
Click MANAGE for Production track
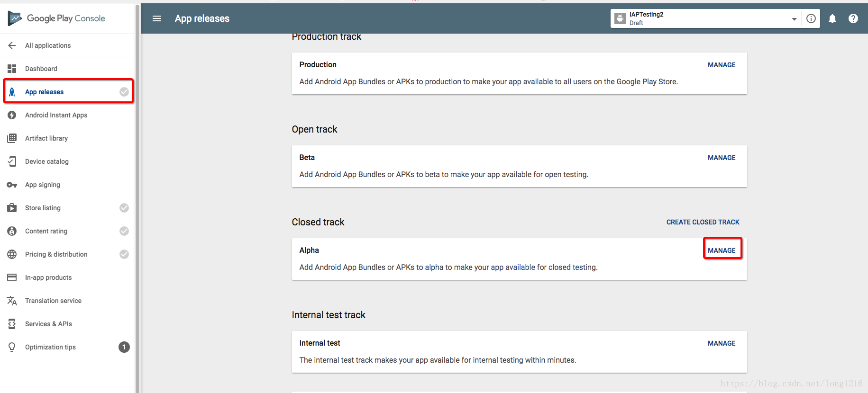click(x=722, y=65)
